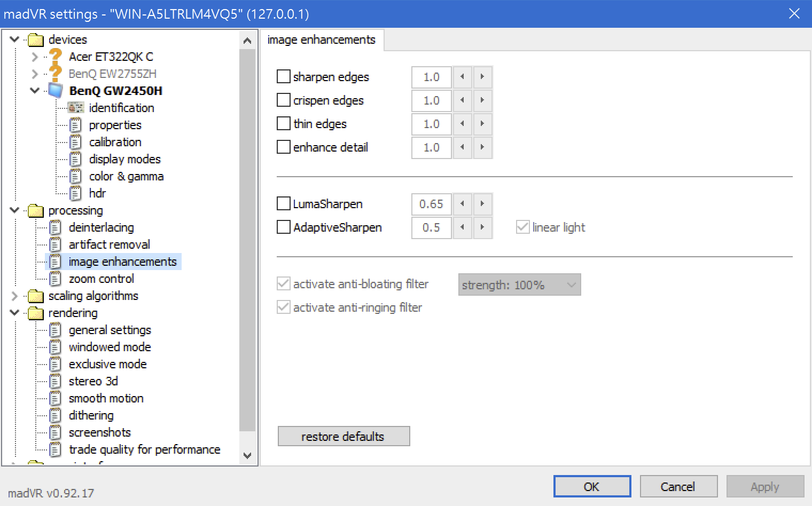Toggle activate anti-ringing filter checkbox
This screenshot has height=506, width=812.
coord(284,307)
